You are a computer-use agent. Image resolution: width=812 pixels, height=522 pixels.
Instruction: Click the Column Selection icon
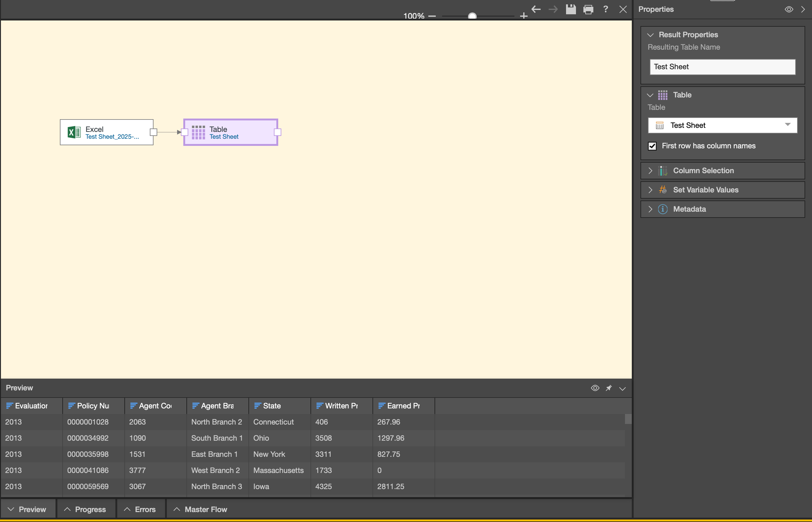tap(663, 171)
